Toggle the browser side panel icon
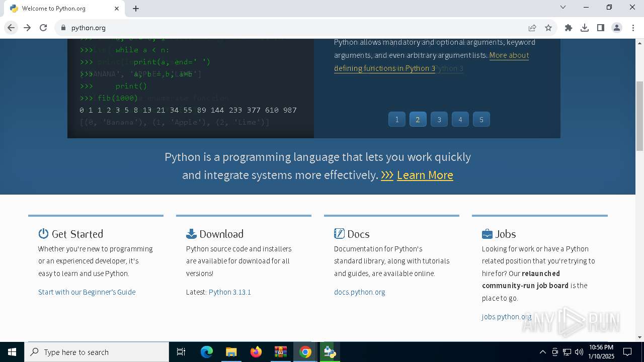Image resolution: width=644 pixels, height=362 pixels. click(601, 28)
